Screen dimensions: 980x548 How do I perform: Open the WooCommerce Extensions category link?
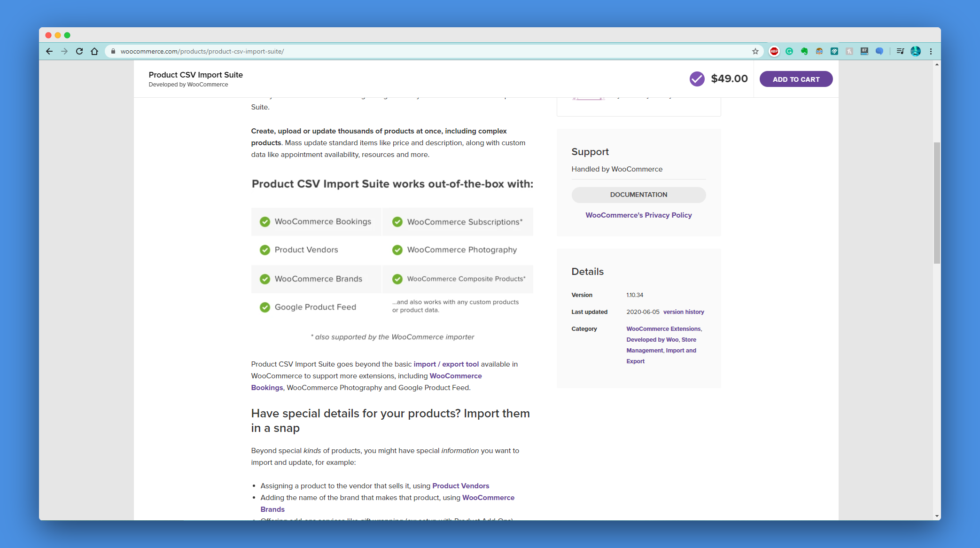click(663, 329)
